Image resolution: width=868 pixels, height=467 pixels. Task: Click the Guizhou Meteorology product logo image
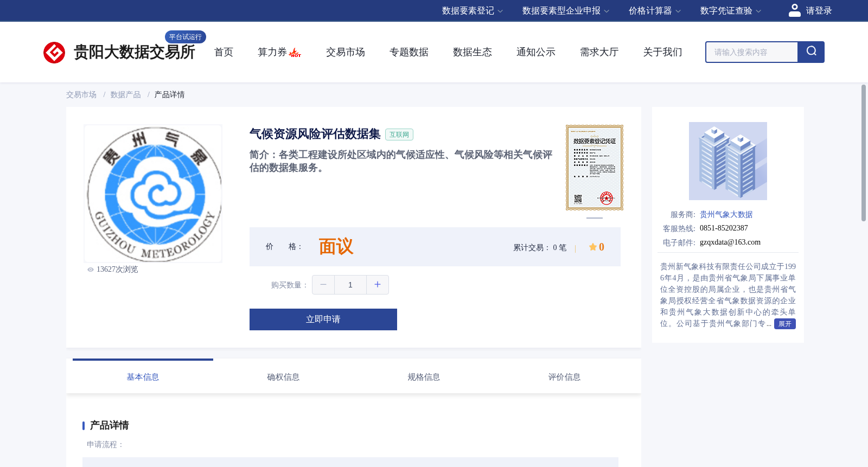click(153, 194)
